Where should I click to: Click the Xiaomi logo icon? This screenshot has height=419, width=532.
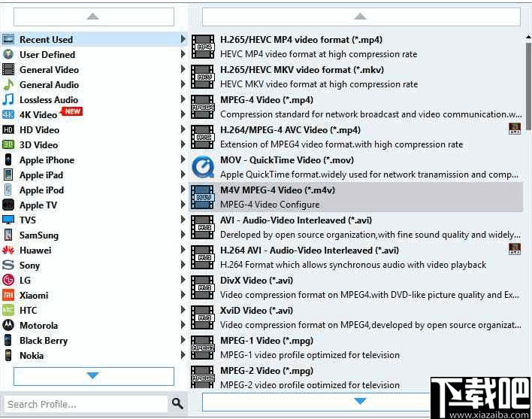tap(8, 295)
